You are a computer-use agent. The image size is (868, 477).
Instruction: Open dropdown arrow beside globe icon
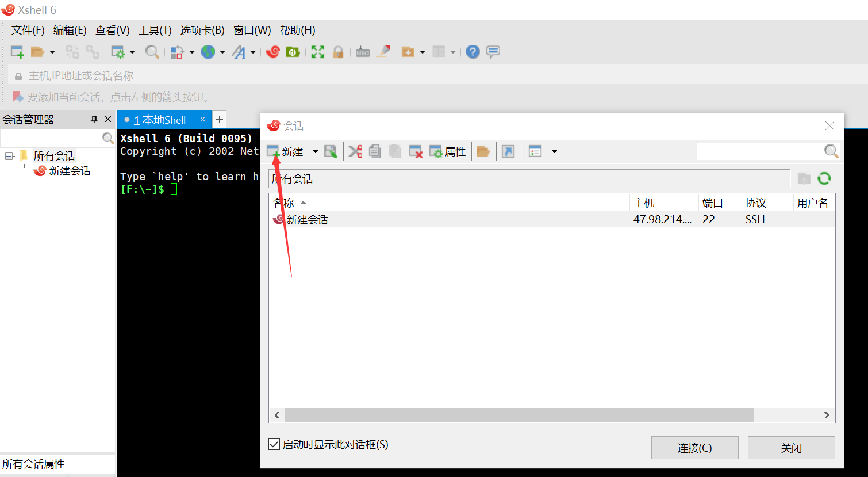[222, 52]
